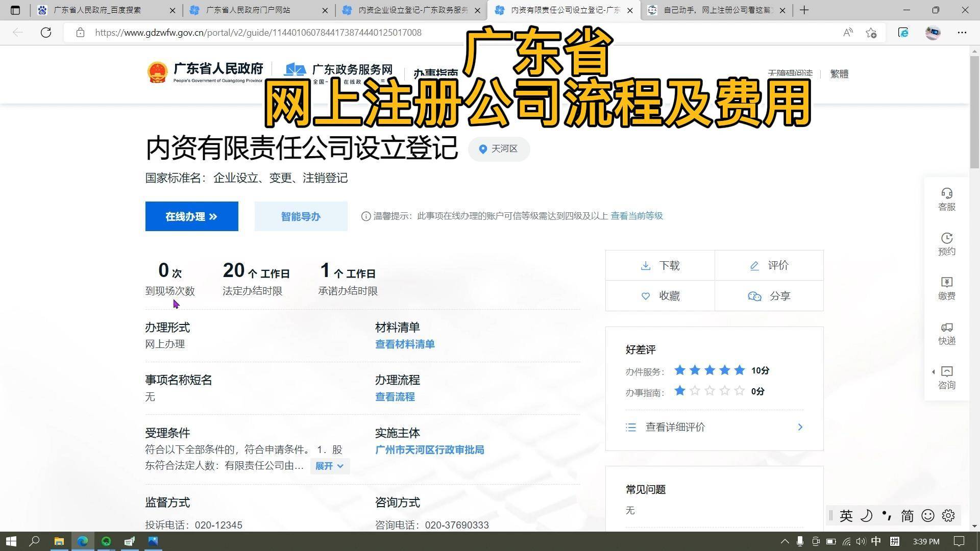This screenshot has height=551, width=980.
Task: Click the 在线办理 button
Action: [x=191, y=216]
